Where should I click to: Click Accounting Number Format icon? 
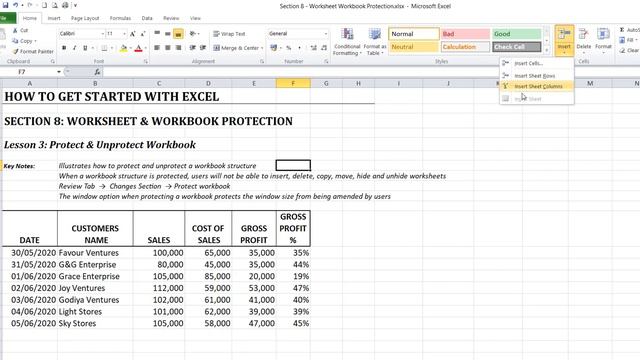click(x=273, y=48)
